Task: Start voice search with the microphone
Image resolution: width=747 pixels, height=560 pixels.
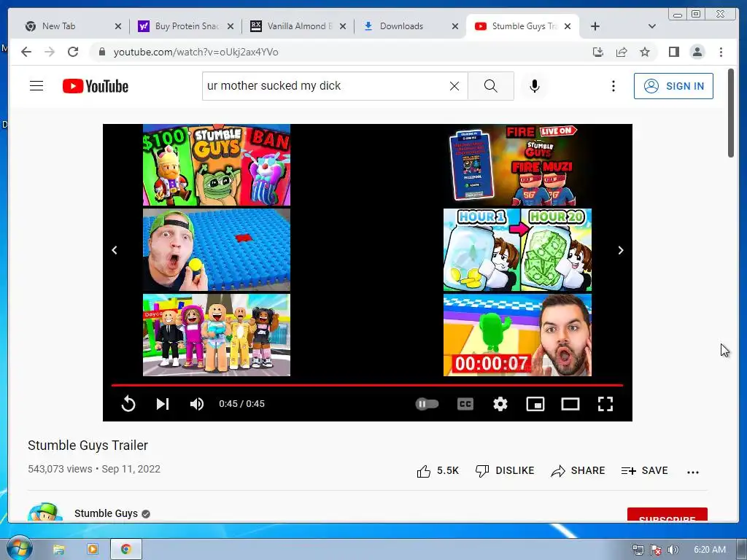Action: pos(535,86)
